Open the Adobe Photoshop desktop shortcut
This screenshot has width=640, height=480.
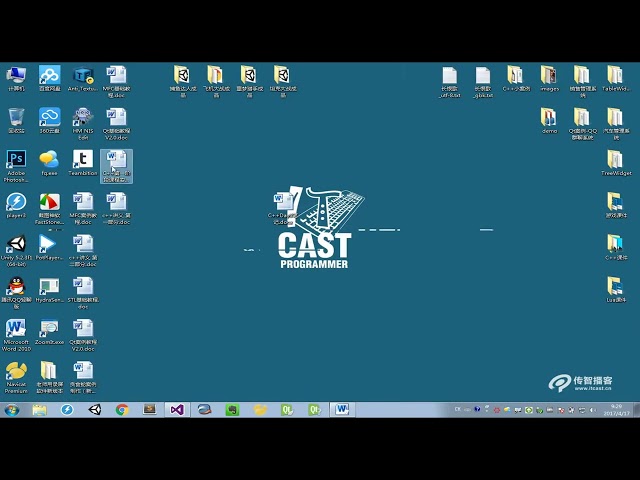tap(16, 161)
